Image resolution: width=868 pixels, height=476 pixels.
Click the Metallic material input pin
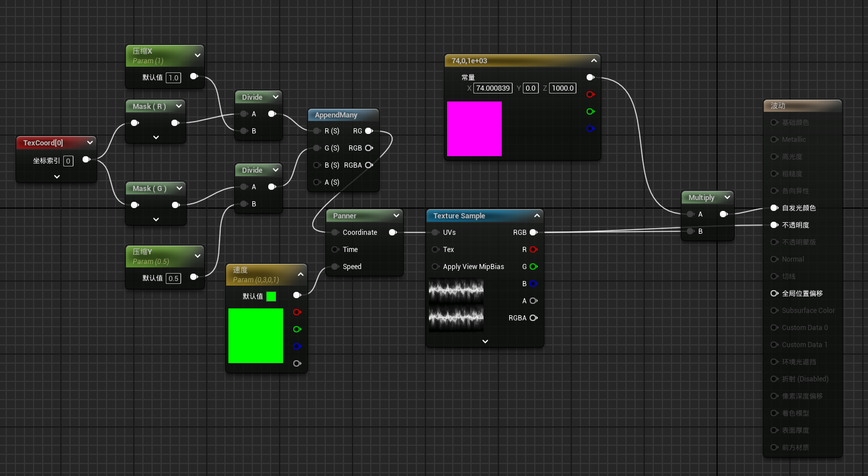point(775,140)
